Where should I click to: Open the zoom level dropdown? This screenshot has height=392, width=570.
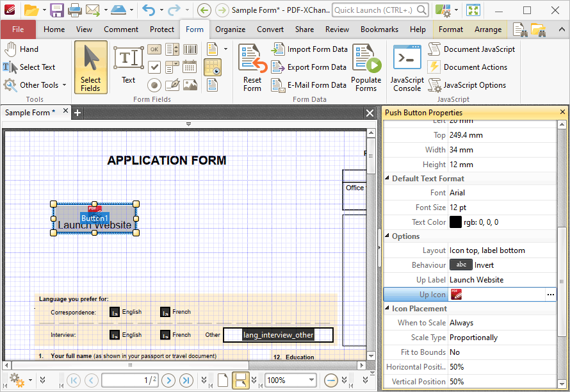pyautogui.click(x=311, y=379)
